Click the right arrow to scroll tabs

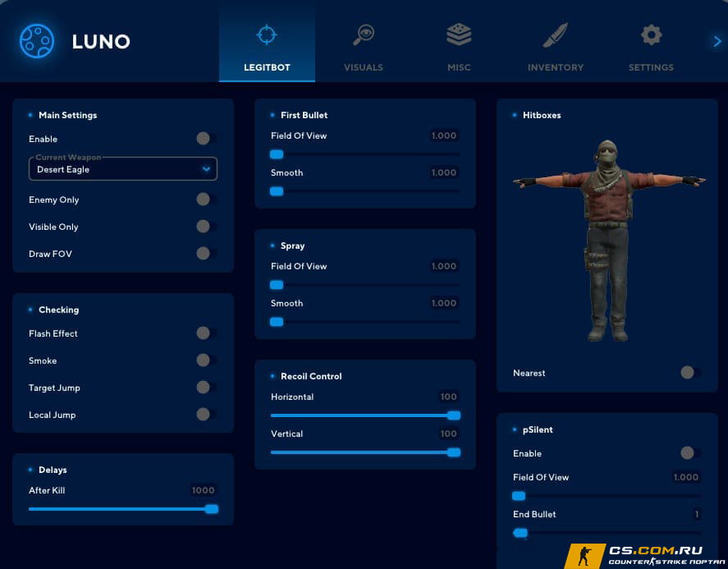717,41
